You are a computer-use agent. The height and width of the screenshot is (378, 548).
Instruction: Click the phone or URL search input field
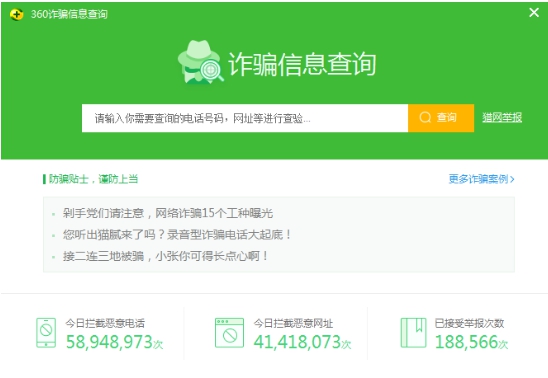(245, 118)
